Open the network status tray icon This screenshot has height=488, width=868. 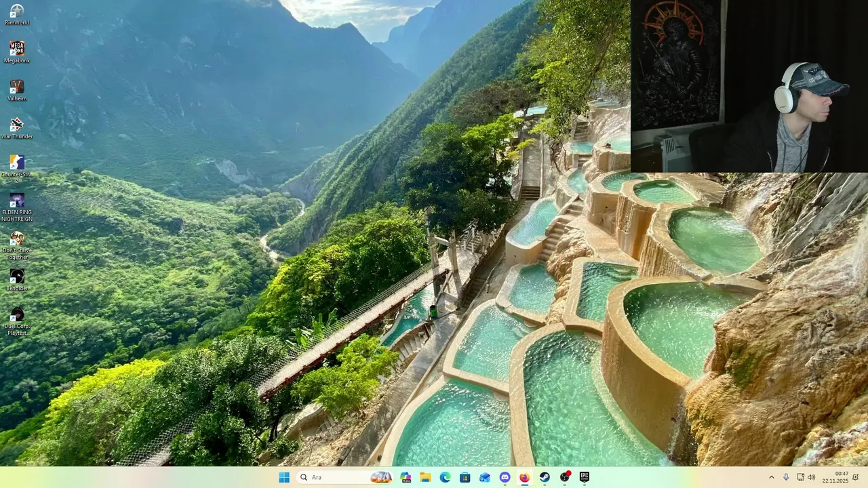point(800,477)
